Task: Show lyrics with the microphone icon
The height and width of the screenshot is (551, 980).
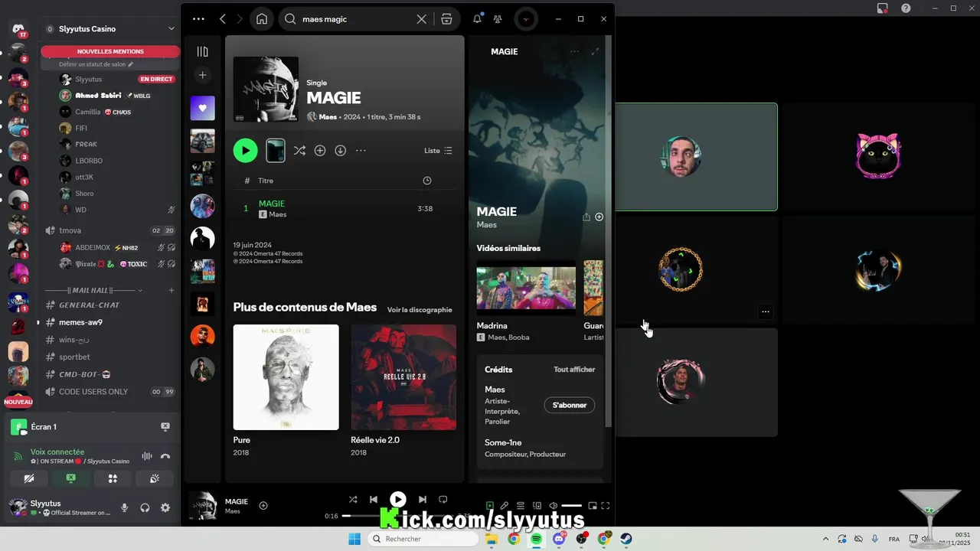Action: (x=505, y=506)
